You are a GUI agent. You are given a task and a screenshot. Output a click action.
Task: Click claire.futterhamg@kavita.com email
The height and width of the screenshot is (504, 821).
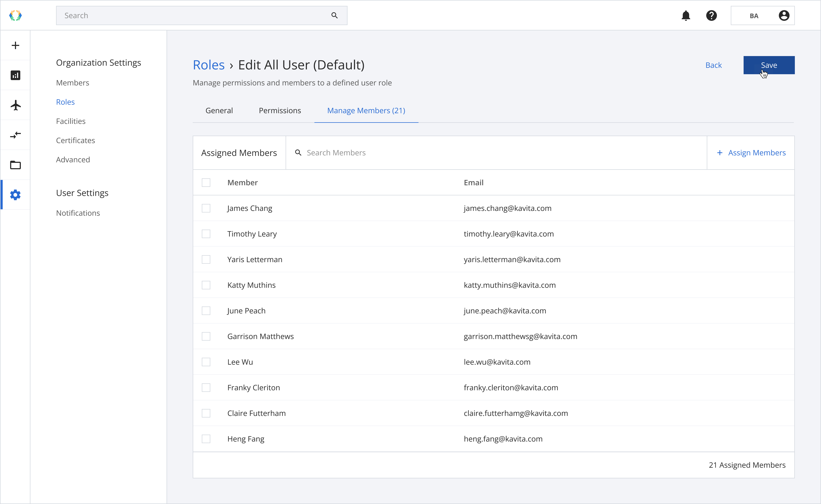[516, 413]
